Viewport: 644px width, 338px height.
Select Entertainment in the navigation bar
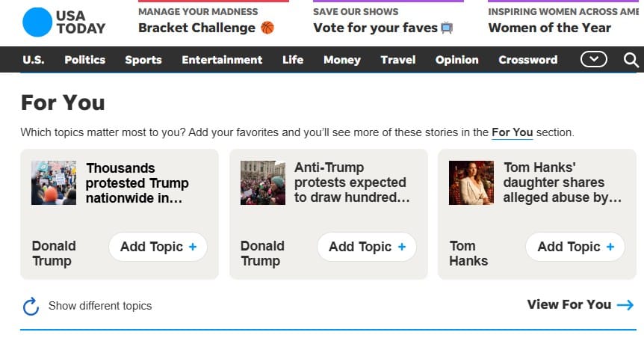click(222, 60)
